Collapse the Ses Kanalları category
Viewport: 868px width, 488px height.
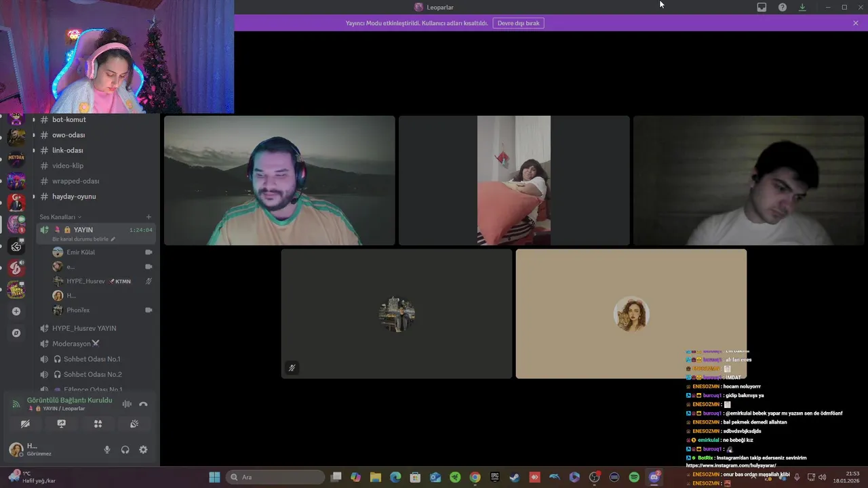point(60,217)
